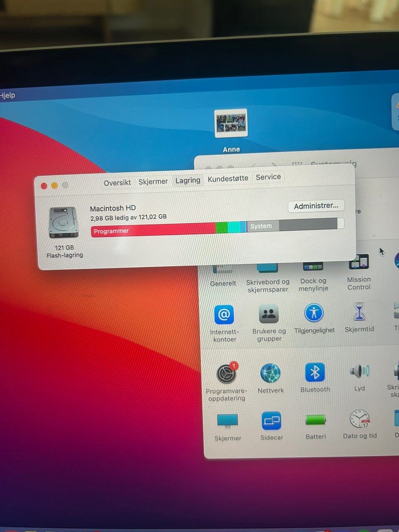This screenshot has width=399, height=532.
Task: Open Skjermtid hourglass pane
Action: pyautogui.click(x=359, y=317)
